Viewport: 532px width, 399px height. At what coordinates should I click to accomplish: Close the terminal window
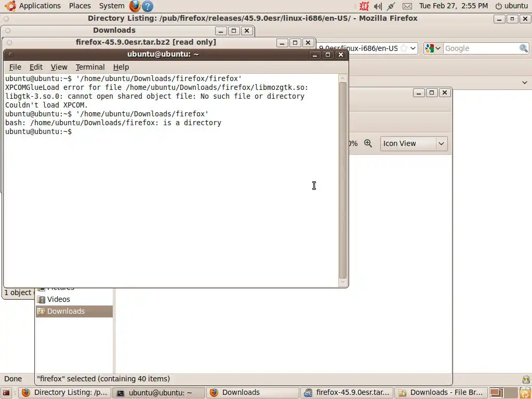point(341,55)
